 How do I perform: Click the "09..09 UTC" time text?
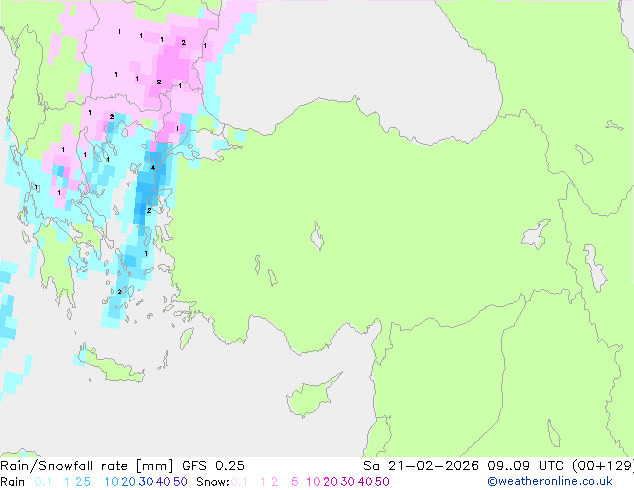coord(527,466)
